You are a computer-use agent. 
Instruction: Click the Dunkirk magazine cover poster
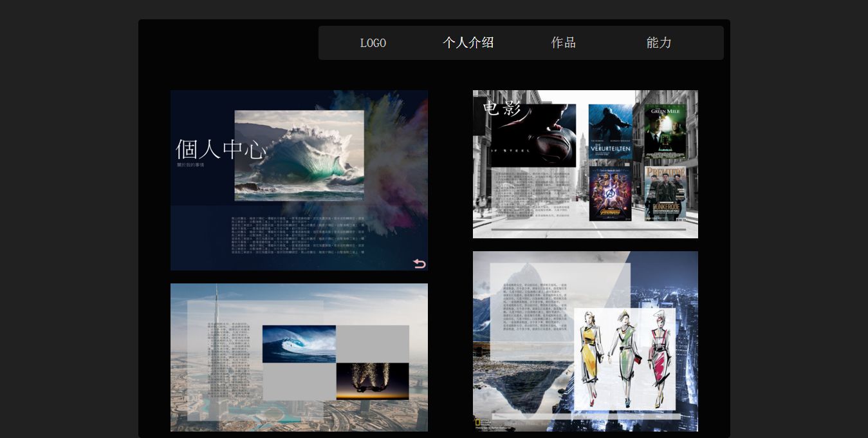click(665, 193)
